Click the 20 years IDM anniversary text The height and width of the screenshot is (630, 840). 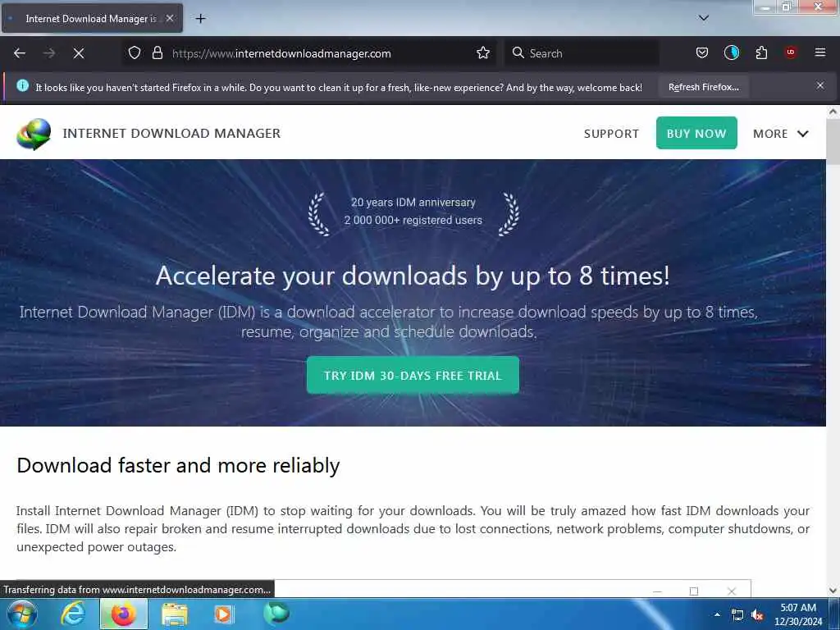(413, 203)
